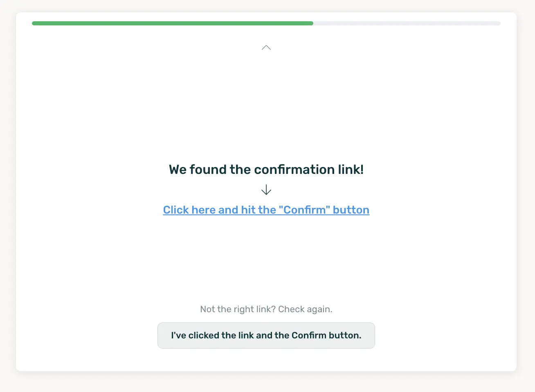
Task: Click the downward arrow below the heading
Action: (266, 190)
